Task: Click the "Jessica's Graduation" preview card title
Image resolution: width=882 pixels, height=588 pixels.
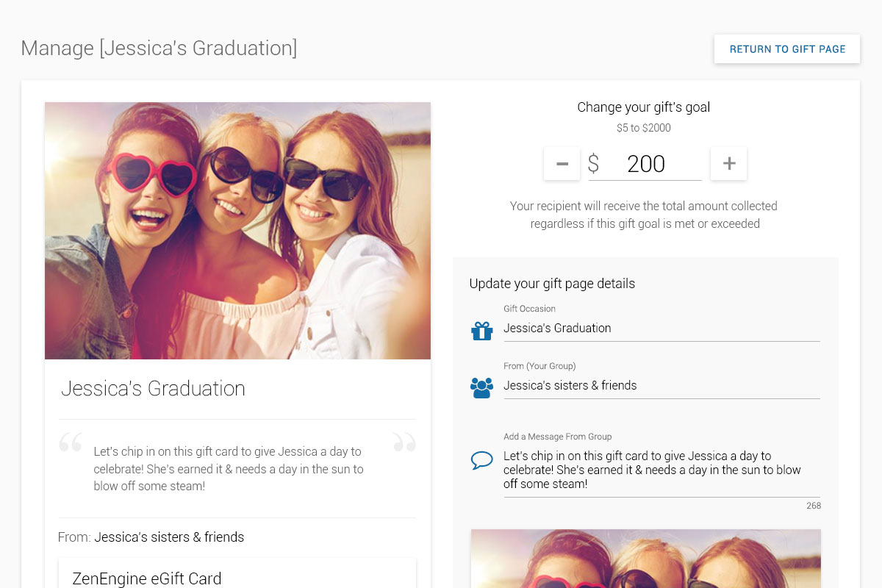Action: point(153,389)
